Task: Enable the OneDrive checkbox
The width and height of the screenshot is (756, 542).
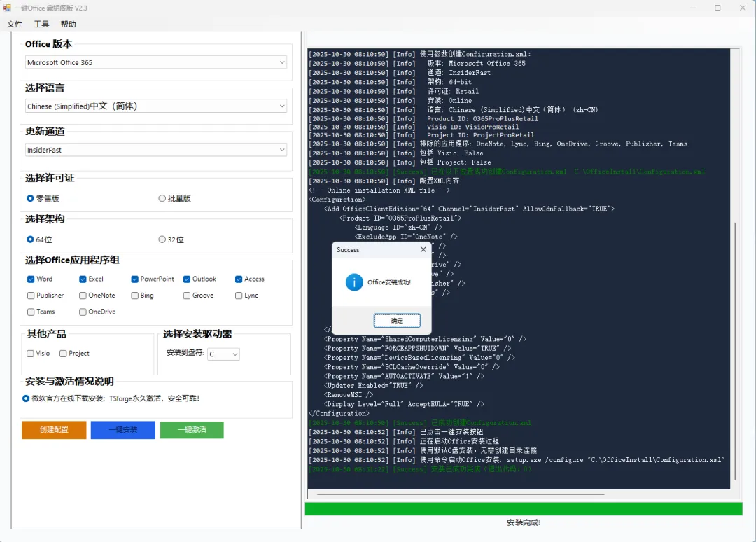Action: 83,312
